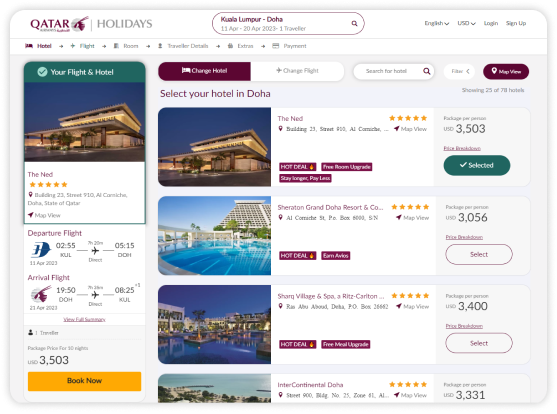The height and width of the screenshot is (414, 557).
Task: Click the magnifier icon in trip search bar
Action: click(x=354, y=23)
